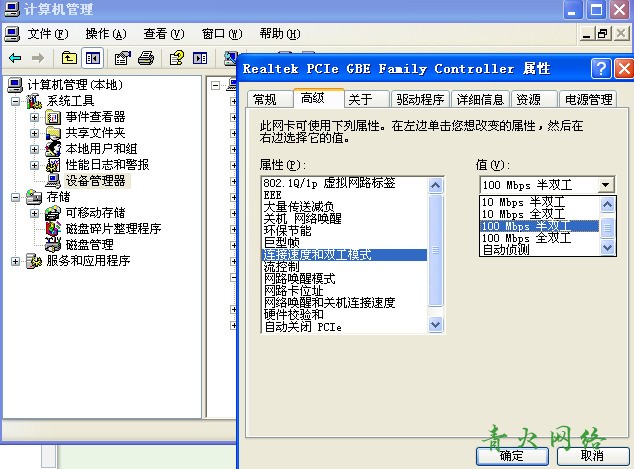Click the MMC icon beside the 文件 menu
Viewport: 634px width, 469px height.
point(12,34)
